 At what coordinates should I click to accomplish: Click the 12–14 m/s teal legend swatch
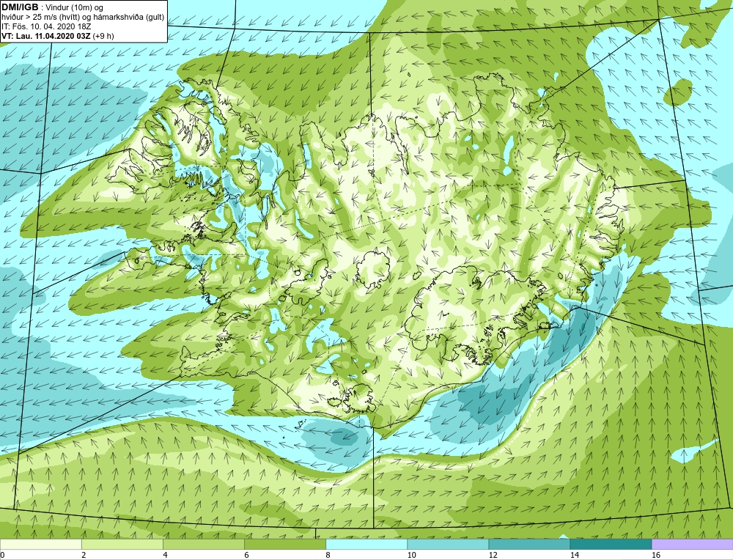click(x=528, y=544)
